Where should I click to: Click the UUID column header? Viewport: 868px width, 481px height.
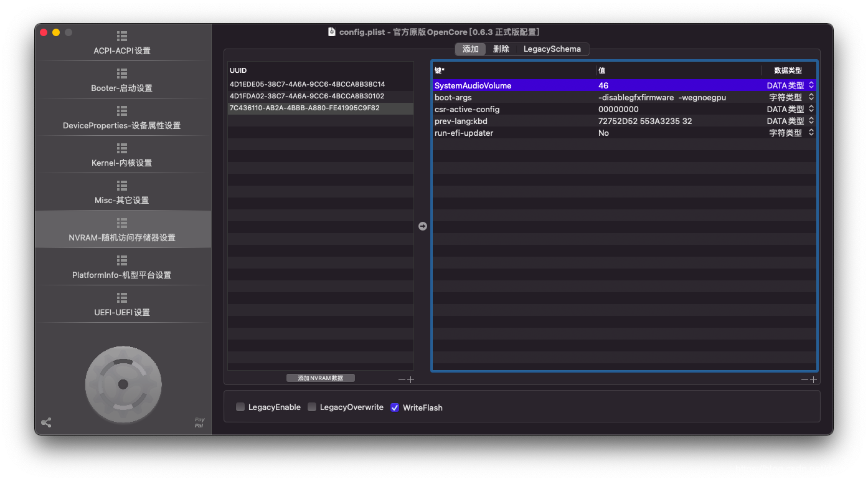point(321,70)
